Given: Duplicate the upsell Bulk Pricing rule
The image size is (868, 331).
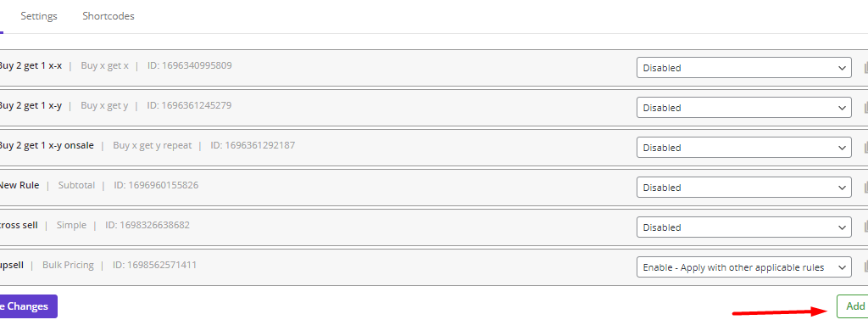Looking at the screenshot, I should pos(865,268).
